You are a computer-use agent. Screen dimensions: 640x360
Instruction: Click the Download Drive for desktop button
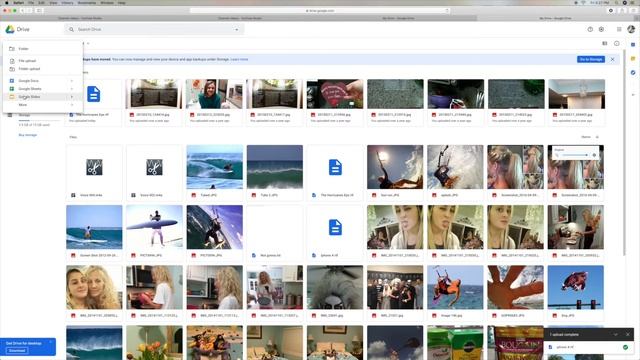(x=17, y=351)
